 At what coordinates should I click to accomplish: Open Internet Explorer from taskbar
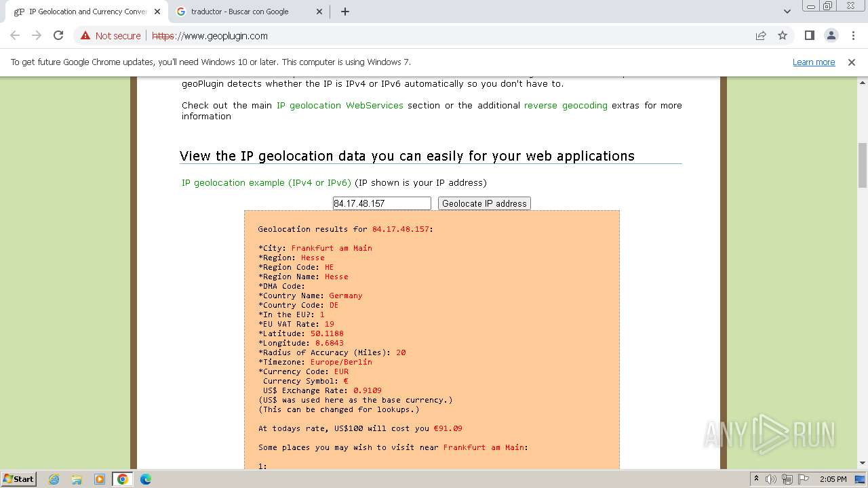click(54, 479)
